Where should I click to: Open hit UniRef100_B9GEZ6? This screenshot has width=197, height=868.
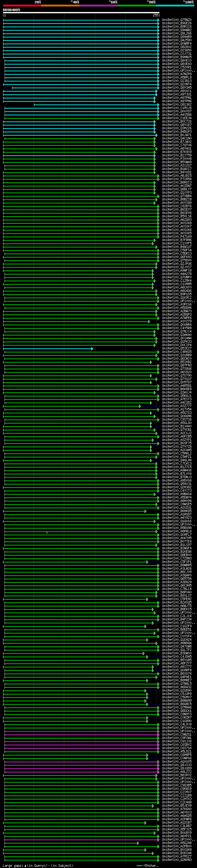point(176,23)
